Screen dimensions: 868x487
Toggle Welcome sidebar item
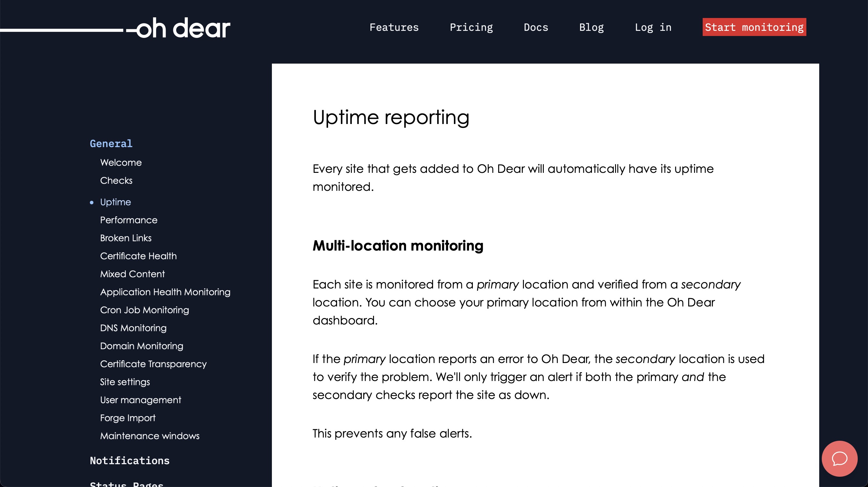(122, 163)
